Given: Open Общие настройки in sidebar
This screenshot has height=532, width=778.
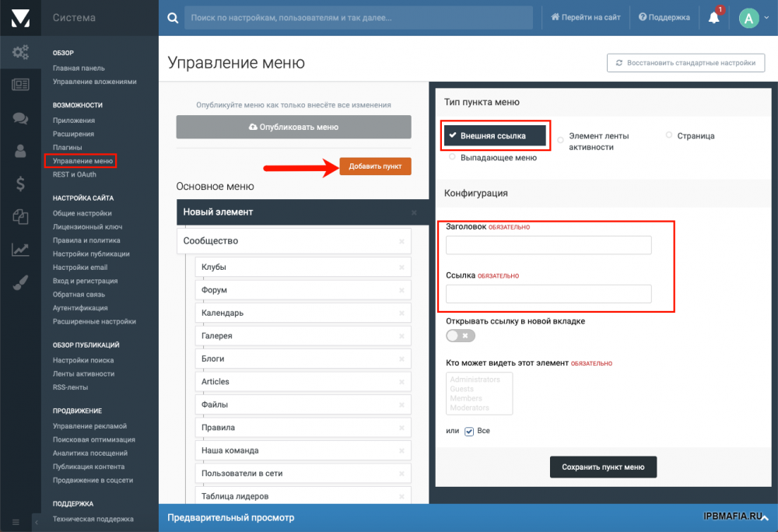Looking at the screenshot, I should (x=82, y=213).
